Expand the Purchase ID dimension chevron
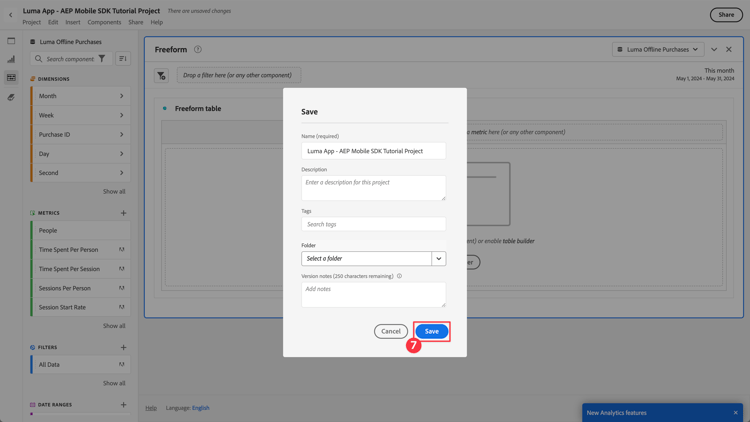Image resolution: width=750 pixels, height=422 pixels. [x=121, y=134]
